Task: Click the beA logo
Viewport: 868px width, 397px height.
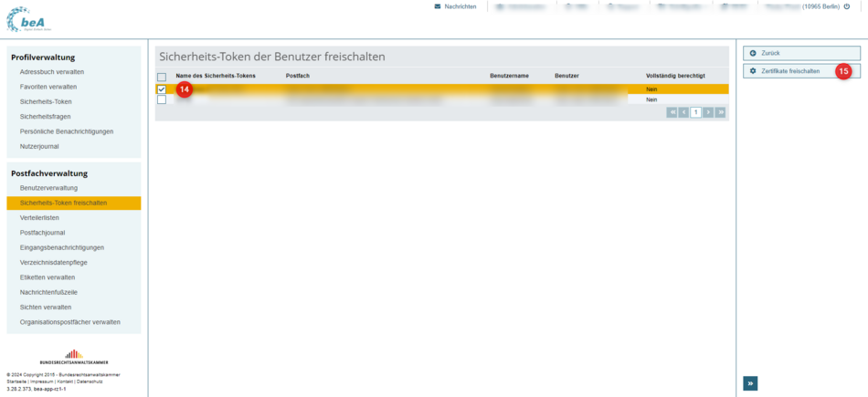Action: coord(29,19)
